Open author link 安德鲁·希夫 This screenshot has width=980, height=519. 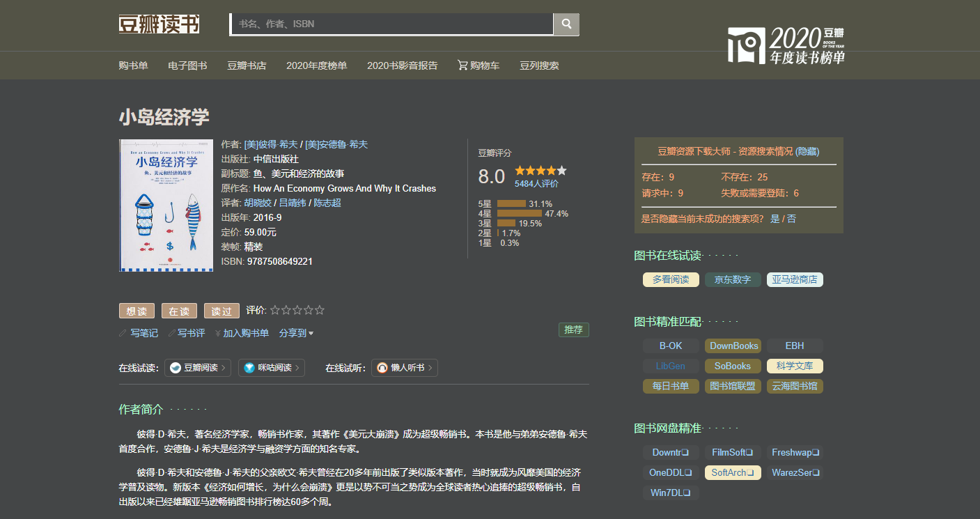pyautogui.click(x=336, y=144)
